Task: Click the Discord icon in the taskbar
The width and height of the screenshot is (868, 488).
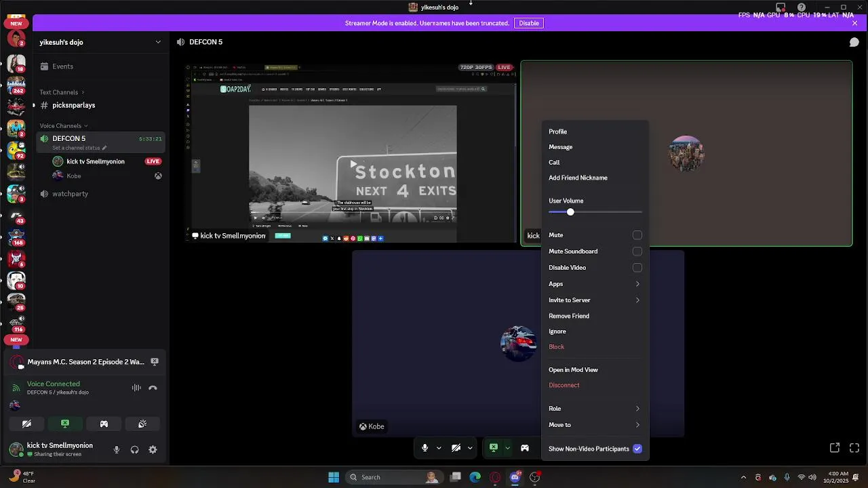Action: tap(515, 477)
